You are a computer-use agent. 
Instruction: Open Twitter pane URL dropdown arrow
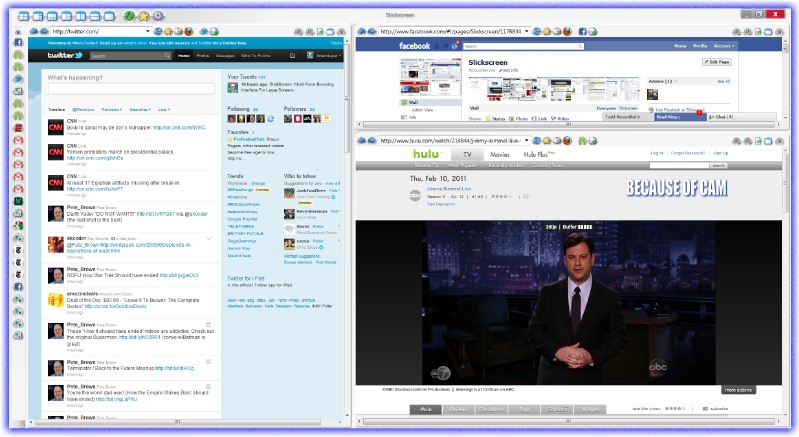coord(148,32)
